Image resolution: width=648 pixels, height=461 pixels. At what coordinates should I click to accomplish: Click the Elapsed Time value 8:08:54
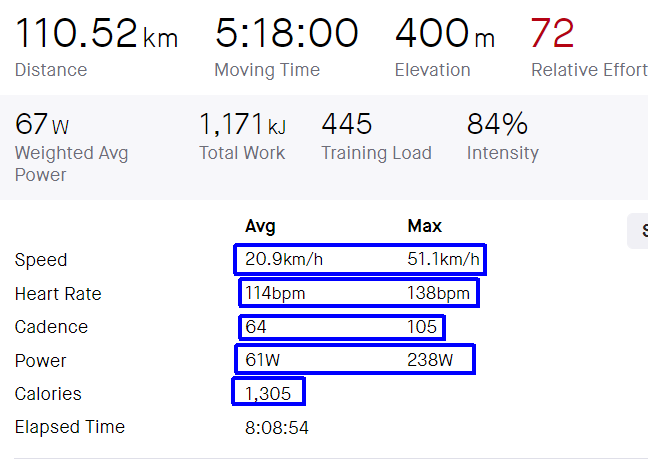(x=275, y=427)
